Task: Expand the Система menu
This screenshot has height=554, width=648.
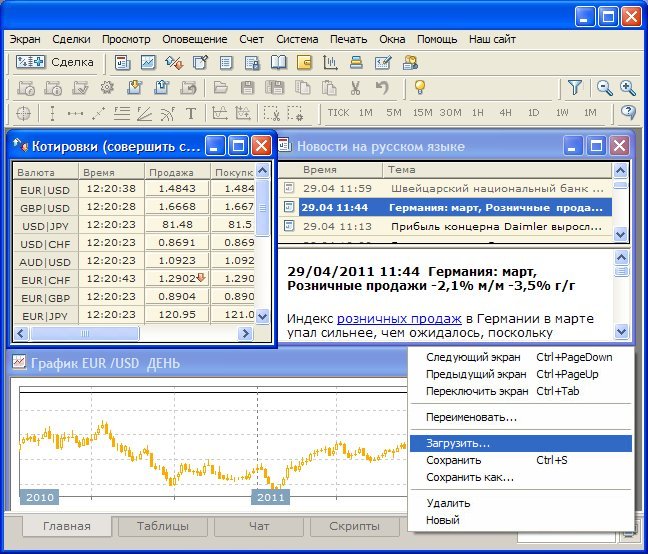Action: (x=297, y=39)
